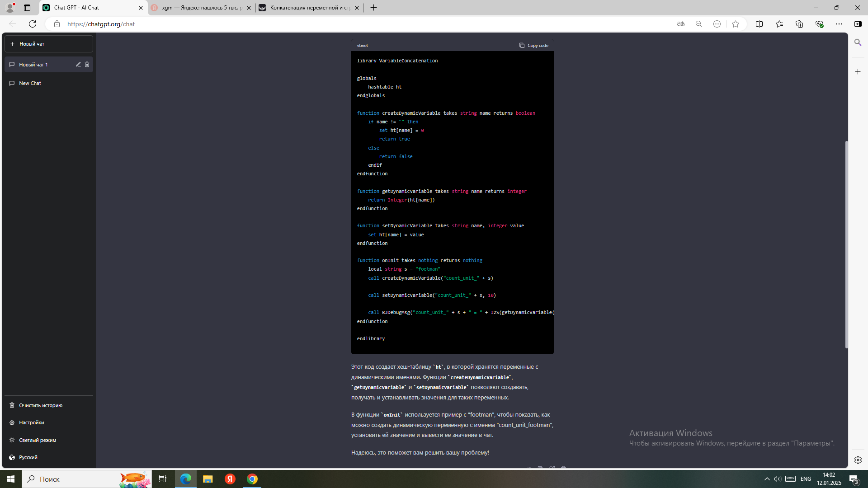Screen dimensions: 868x488
Task: Show hidden system tray icons chevron
Action: point(767,479)
